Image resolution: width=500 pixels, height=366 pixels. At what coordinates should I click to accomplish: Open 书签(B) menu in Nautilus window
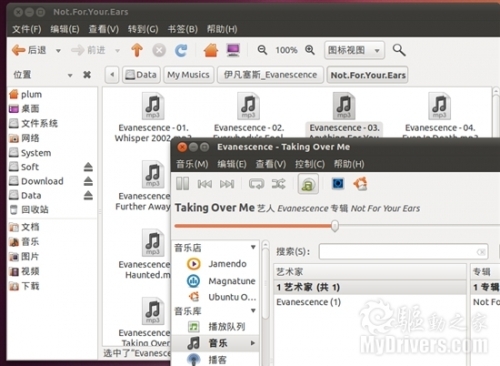coord(183,29)
